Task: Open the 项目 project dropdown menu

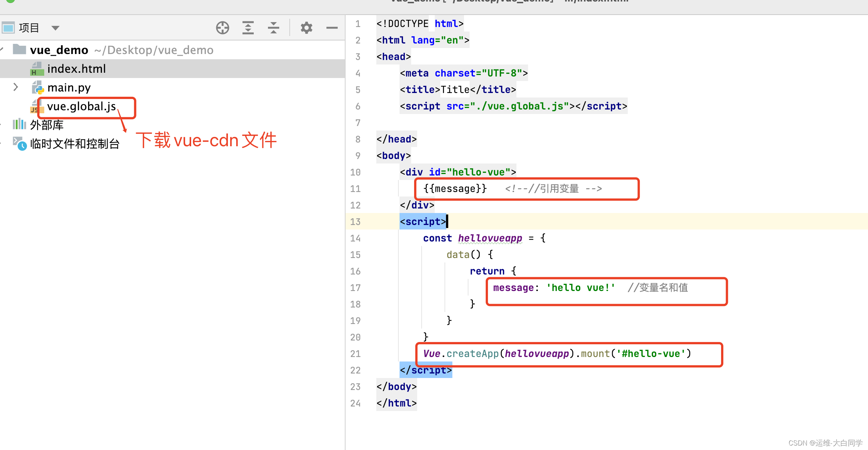Action: coord(54,27)
